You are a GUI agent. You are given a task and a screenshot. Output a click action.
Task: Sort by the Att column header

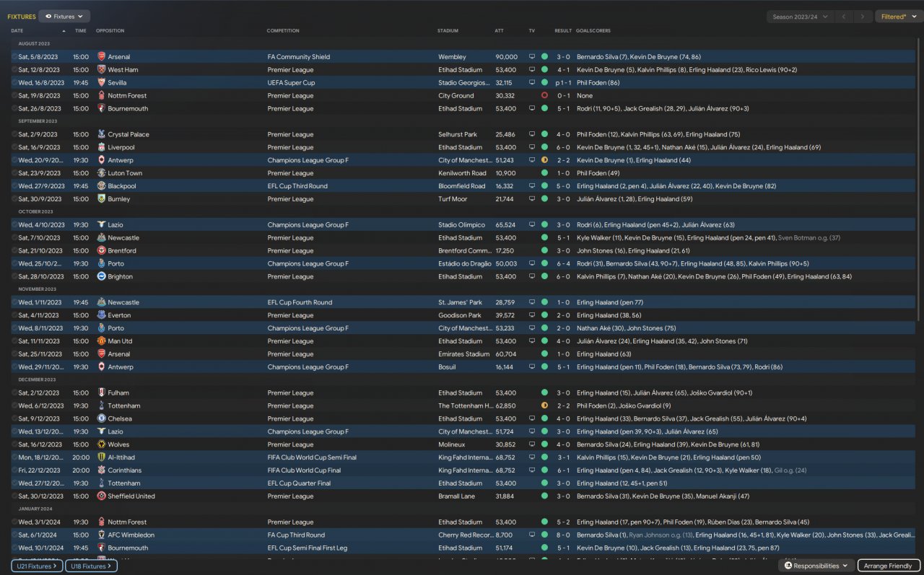(499, 31)
